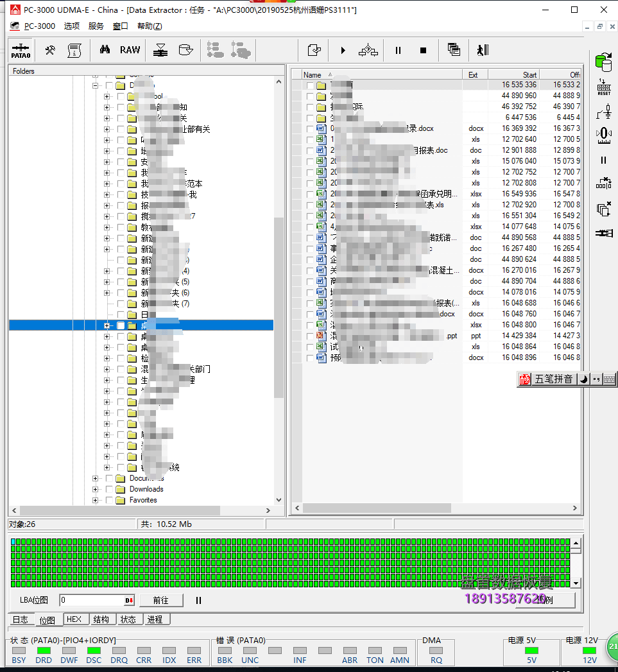Click the PATA0 port selector icon
618x672 pixels.
(21, 51)
